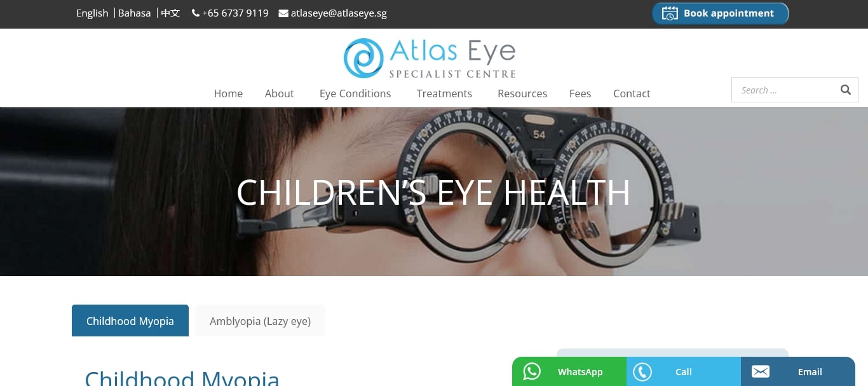868x386 pixels.
Task: Open the Eye Conditions menu
Action: pyautogui.click(x=355, y=93)
